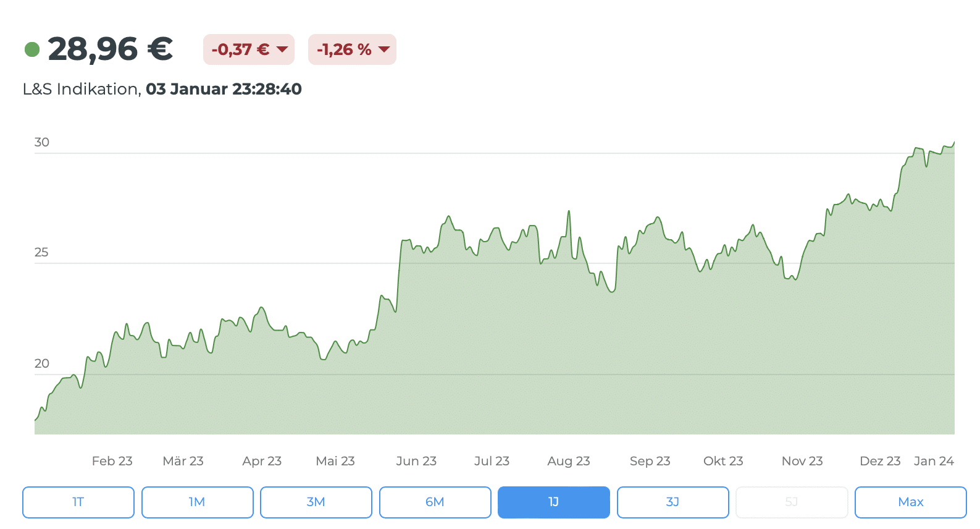Screen dimensions: 980x529
Task: Select the 1T time range button
Action: pyautogui.click(x=78, y=502)
